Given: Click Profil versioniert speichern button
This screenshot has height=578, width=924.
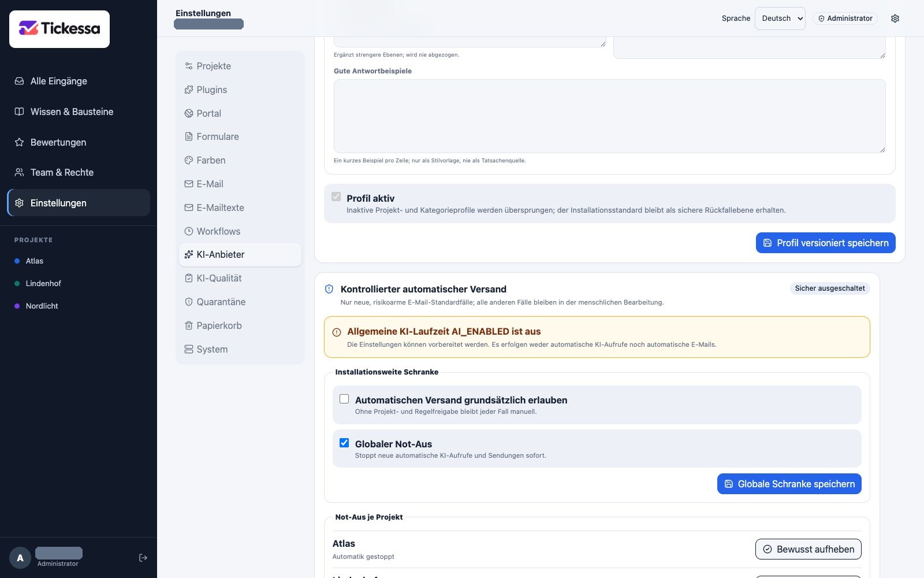Looking at the screenshot, I should (826, 243).
